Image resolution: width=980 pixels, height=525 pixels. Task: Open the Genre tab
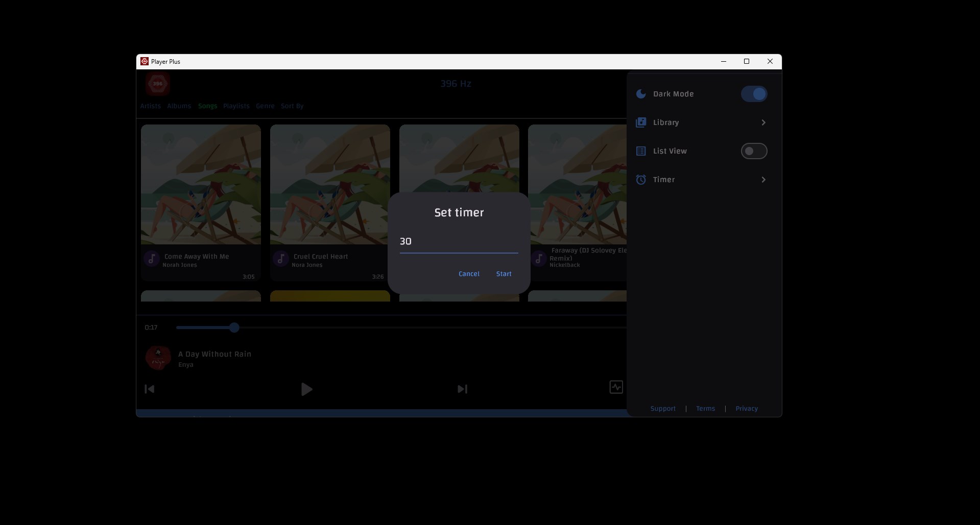(266, 106)
